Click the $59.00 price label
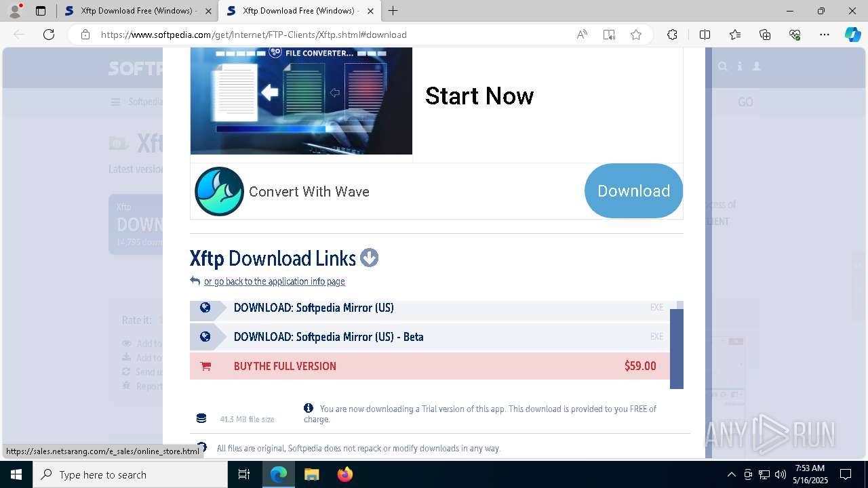This screenshot has width=868, height=488. 640,366
